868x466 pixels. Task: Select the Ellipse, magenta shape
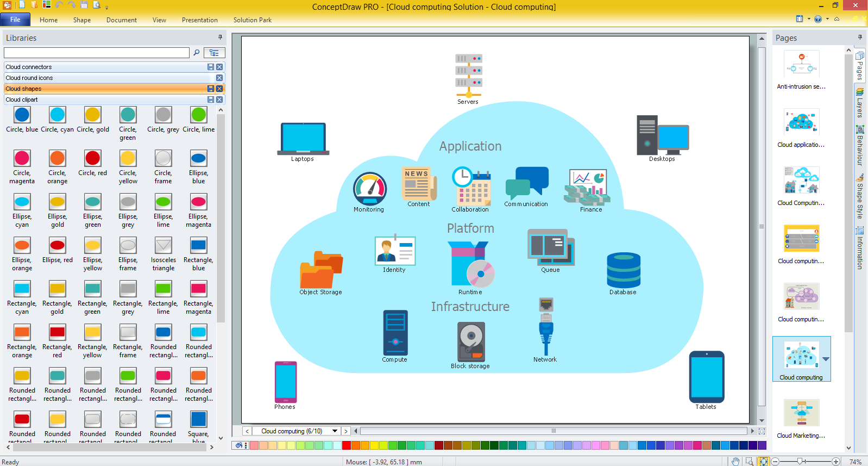tap(199, 202)
